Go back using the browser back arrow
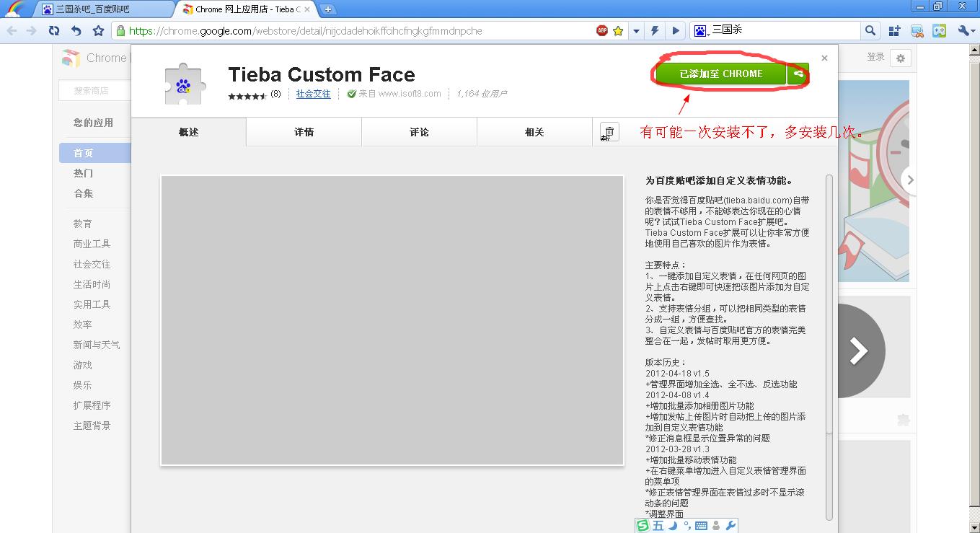The width and height of the screenshot is (980, 533). coord(12,30)
